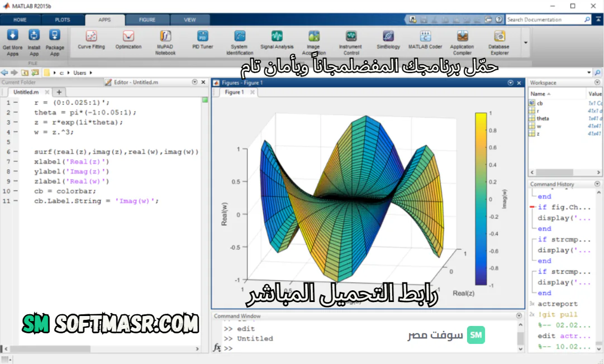Image resolution: width=604 pixels, height=364 pixels.
Task: Switch to the HOME tab
Action: click(x=20, y=20)
